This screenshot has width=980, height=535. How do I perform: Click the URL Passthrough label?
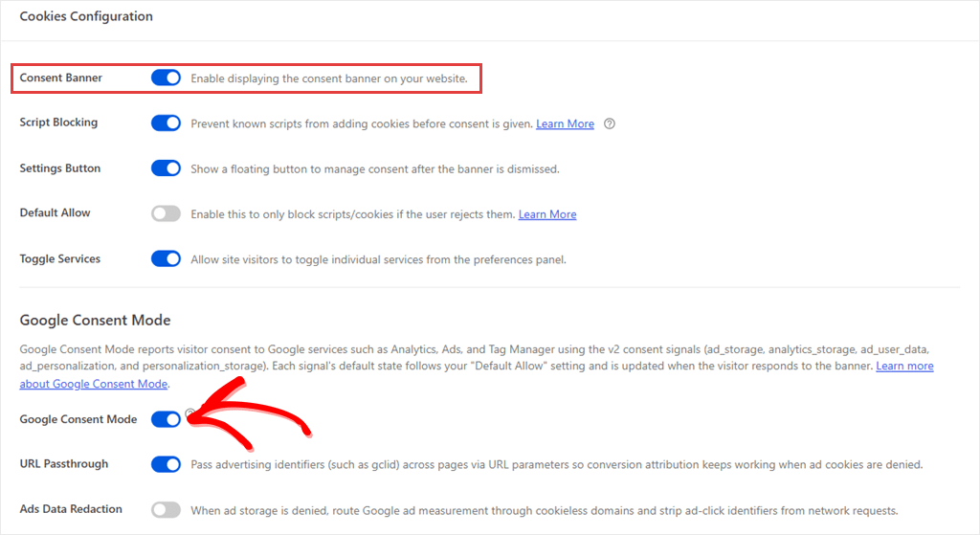coord(64,464)
